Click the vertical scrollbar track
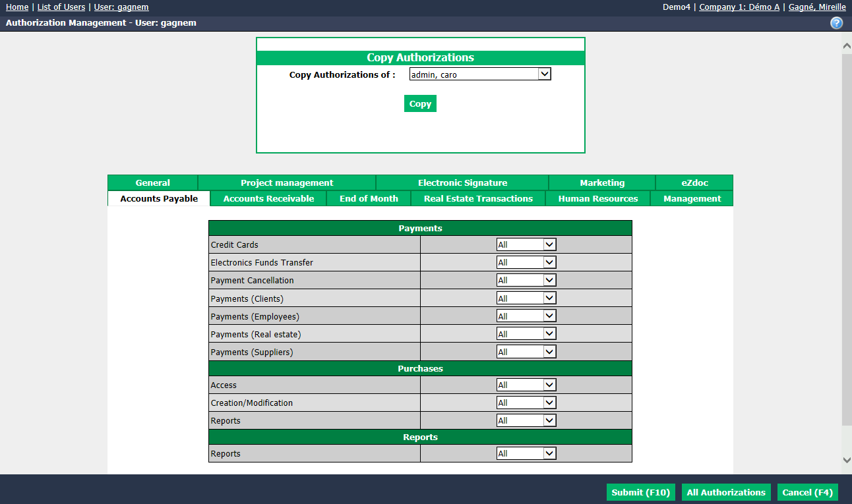The height and width of the screenshot is (504, 852). (847, 253)
